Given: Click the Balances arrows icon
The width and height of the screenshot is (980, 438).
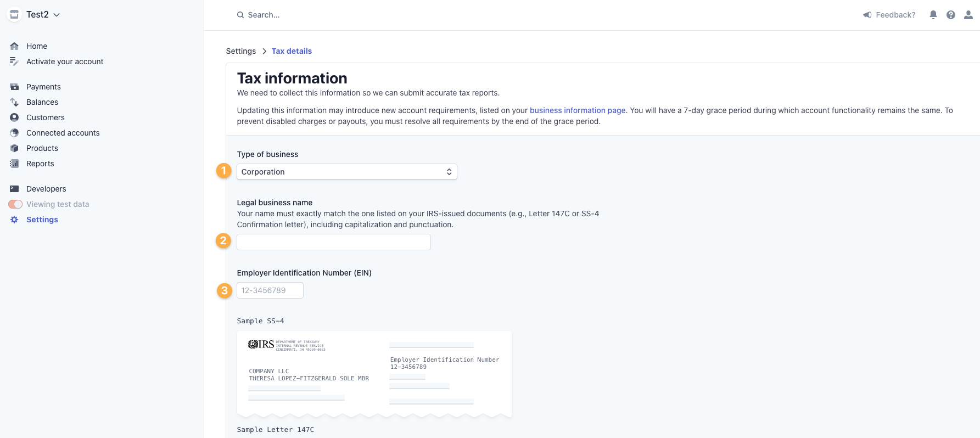Looking at the screenshot, I should click(14, 102).
